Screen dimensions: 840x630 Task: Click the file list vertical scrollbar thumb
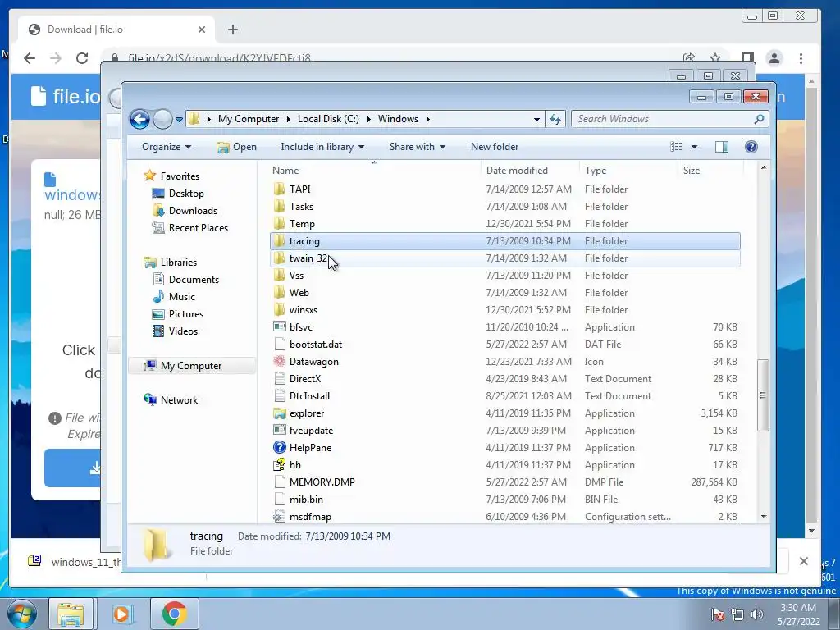[763, 395]
